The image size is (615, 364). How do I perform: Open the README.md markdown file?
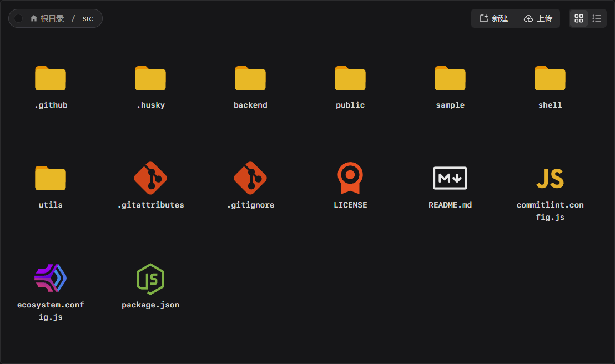pyautogui.click(x=450, y=178)
